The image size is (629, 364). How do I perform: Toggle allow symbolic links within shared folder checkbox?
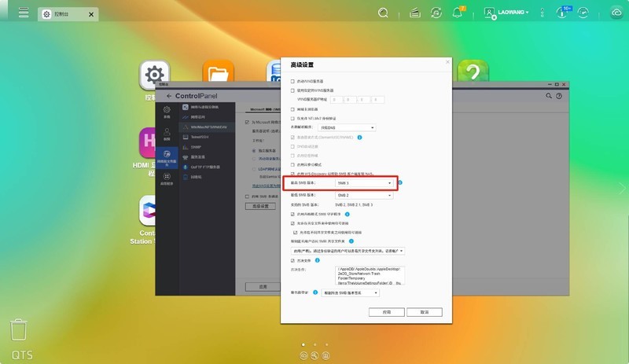point(292,223)
